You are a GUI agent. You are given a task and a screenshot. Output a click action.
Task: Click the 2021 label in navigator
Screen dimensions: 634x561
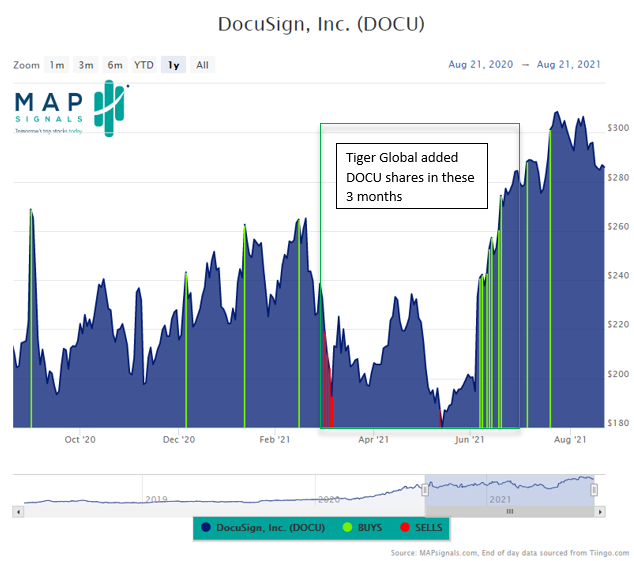click(x=501, y=500)
